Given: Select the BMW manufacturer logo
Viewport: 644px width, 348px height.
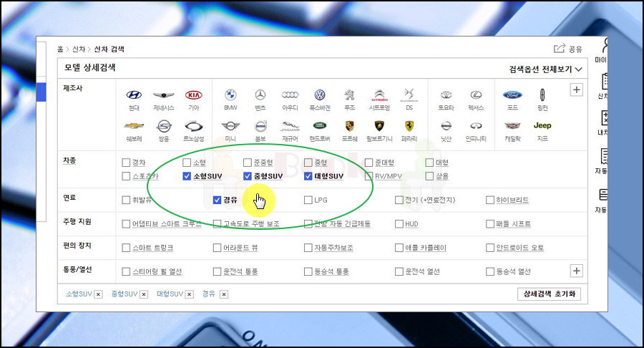Looking at the screenshot, I should click(x=231, y=95).
